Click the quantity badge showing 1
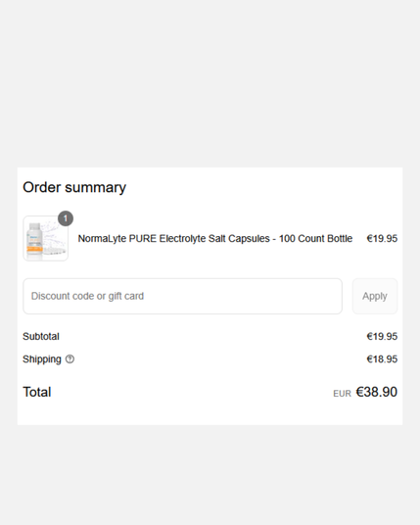The image size is (420, 525). tap(66, 218)
